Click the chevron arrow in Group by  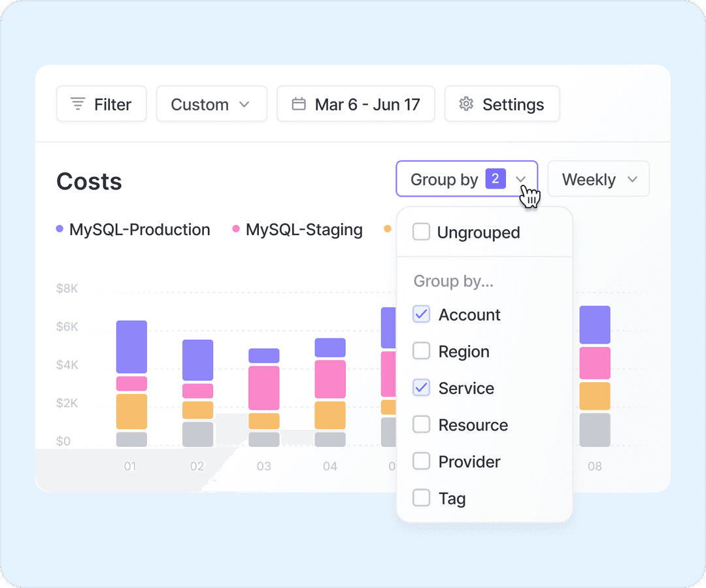tap(521, 180)
